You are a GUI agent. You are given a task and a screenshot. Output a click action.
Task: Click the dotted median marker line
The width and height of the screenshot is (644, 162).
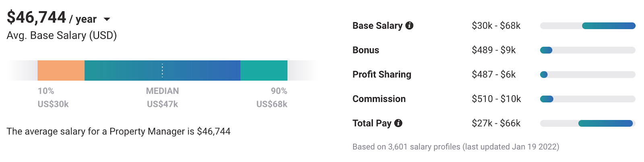tap(162, 71)
